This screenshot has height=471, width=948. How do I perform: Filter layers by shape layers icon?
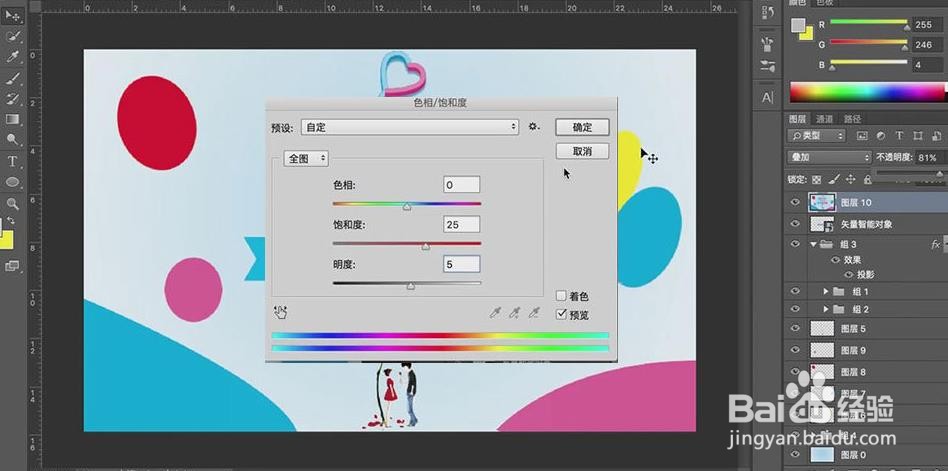918,136
